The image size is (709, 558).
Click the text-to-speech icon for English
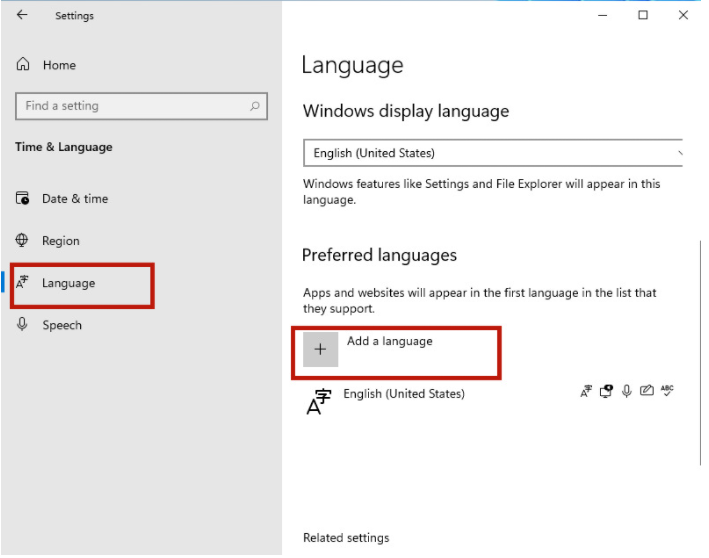point(606,391)
